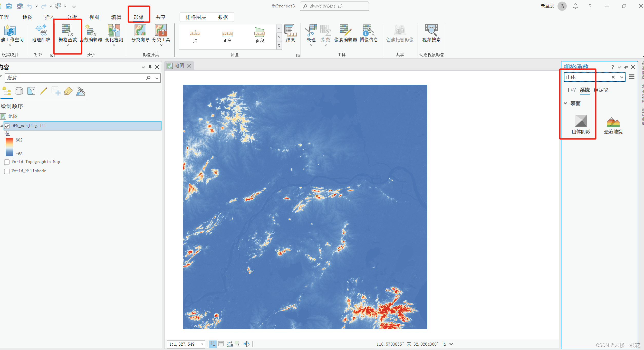Image resolution: width=644 pixels, height=350 pixels.
Task: Enable the World Topographic Map layer
Action: [x=7, y=162]
